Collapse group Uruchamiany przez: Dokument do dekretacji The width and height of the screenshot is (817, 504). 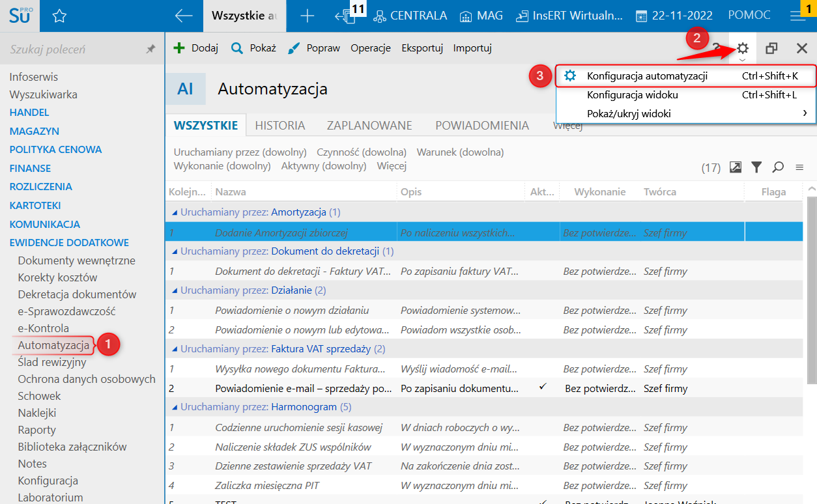click(175, 251)
